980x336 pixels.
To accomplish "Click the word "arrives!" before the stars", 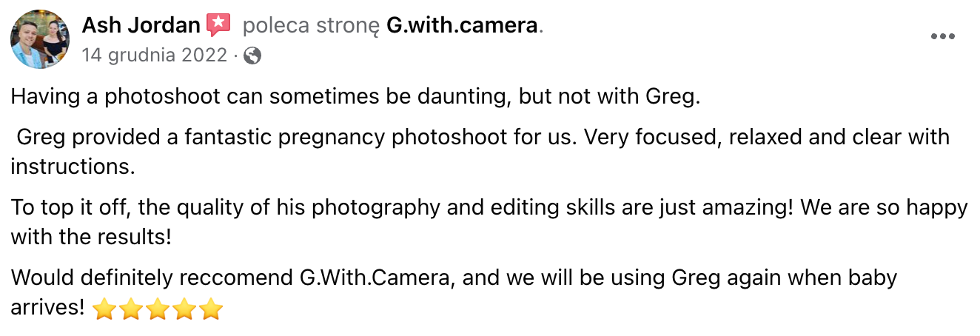I will (48, 308).
